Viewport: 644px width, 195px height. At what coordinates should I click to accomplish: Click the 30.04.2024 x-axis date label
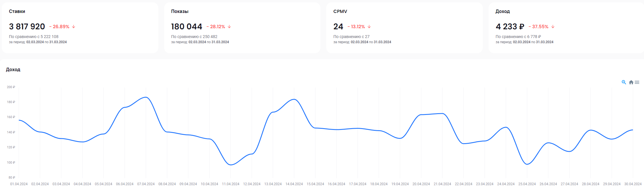pos(633,184)
